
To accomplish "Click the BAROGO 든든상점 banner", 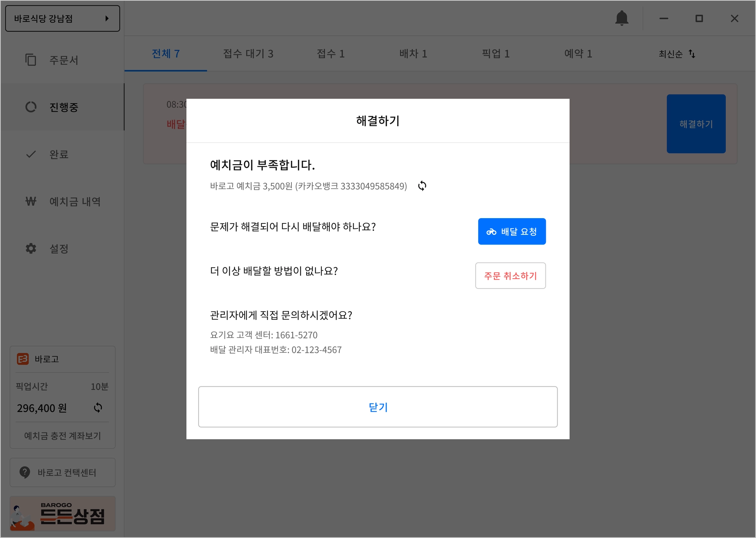I will pos(62,514).
